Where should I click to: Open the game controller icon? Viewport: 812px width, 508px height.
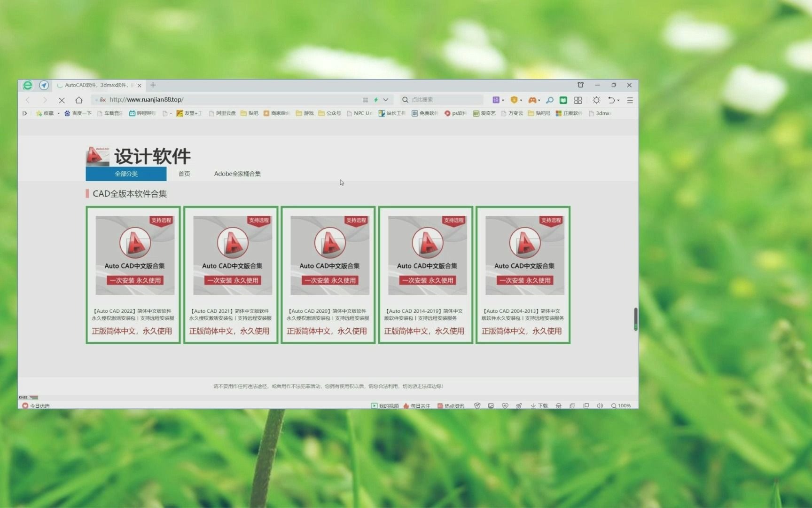532,100
